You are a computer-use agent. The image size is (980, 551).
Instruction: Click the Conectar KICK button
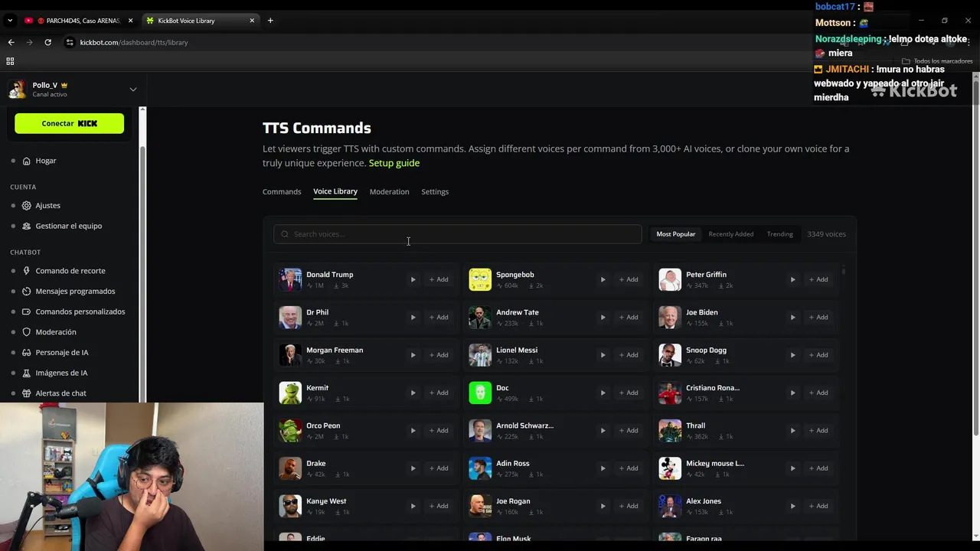tap(69, 123)
